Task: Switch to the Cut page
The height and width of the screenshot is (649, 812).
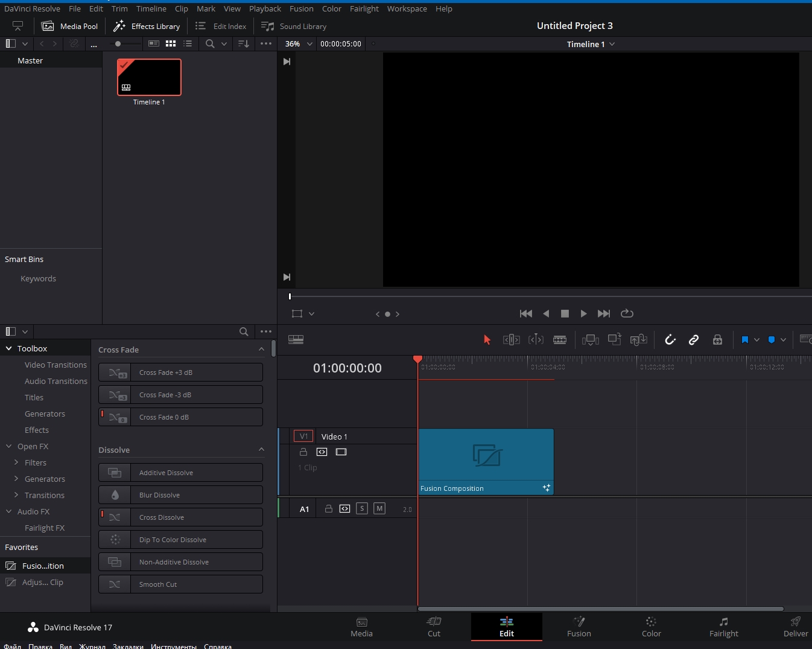Action: coord(434,627)
